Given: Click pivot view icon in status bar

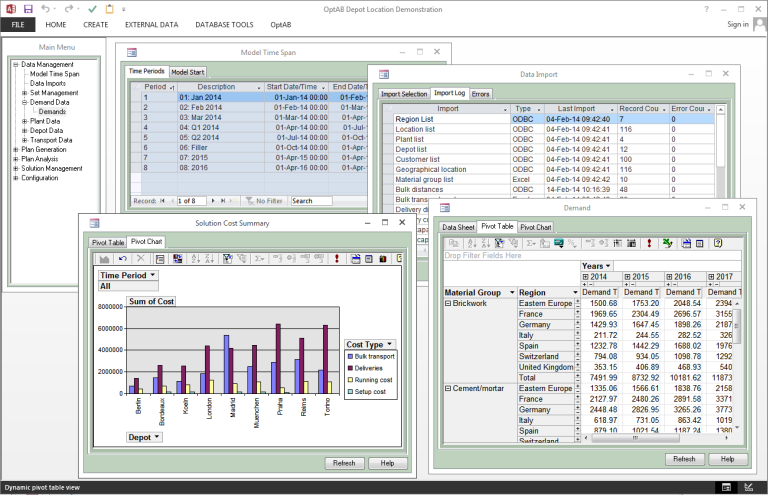Looking at the screenshot, I should [726, 487].
